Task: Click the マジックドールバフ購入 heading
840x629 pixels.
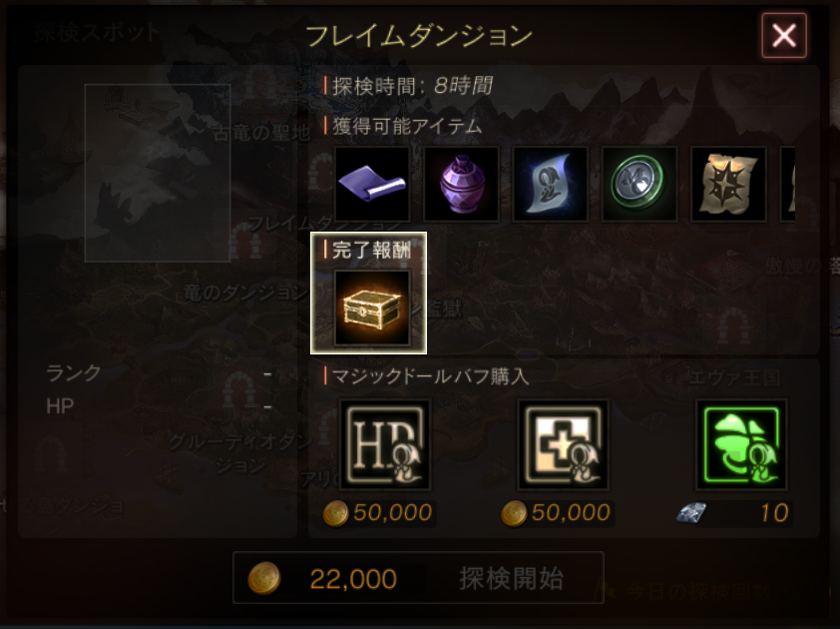Action: [430, 375]
